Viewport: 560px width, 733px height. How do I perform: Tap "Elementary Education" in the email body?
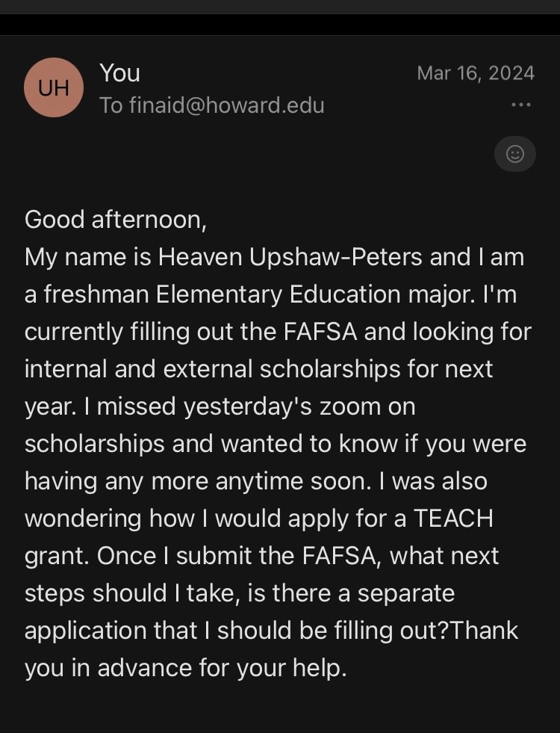(x=279, y=294)
